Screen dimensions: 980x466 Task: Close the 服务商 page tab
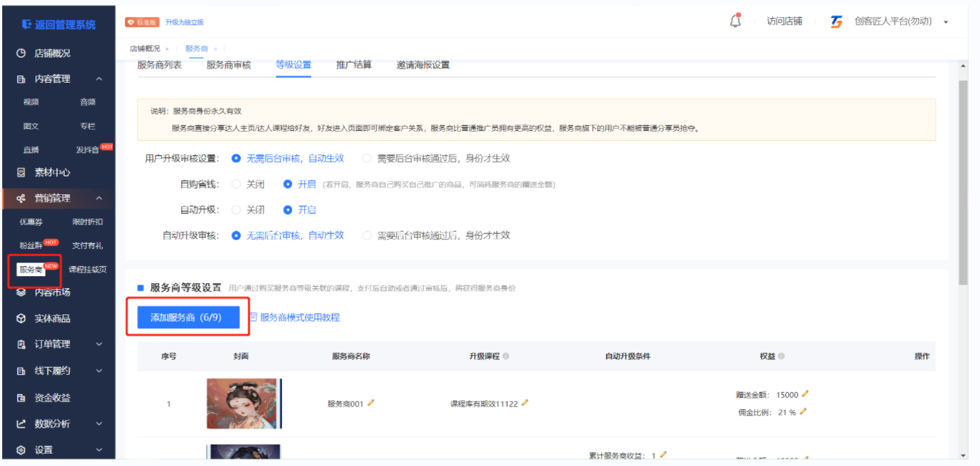click(214, 48)
